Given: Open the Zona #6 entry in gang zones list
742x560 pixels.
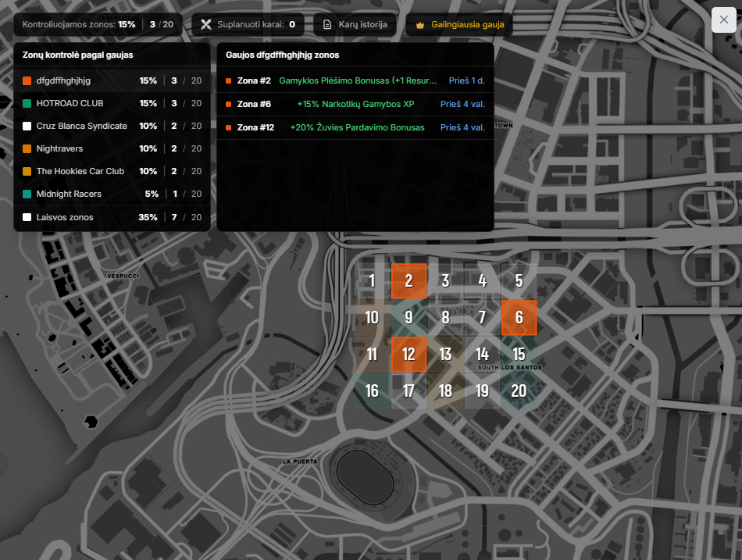Looking at the screenshot, I should click(x=355, y=104).
